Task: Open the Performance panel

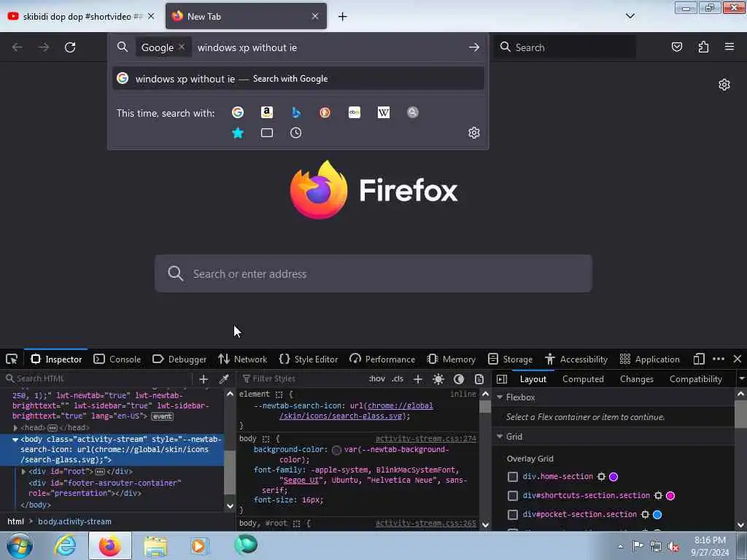Action: pos(382,359)
